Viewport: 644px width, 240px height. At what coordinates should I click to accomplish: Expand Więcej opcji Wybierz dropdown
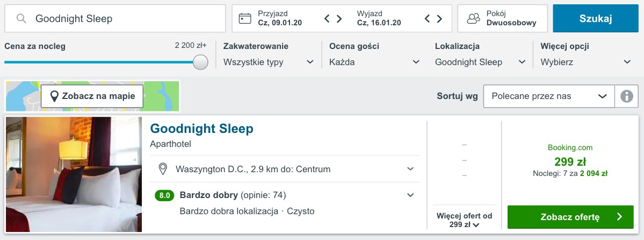click(x=586, y=62)
